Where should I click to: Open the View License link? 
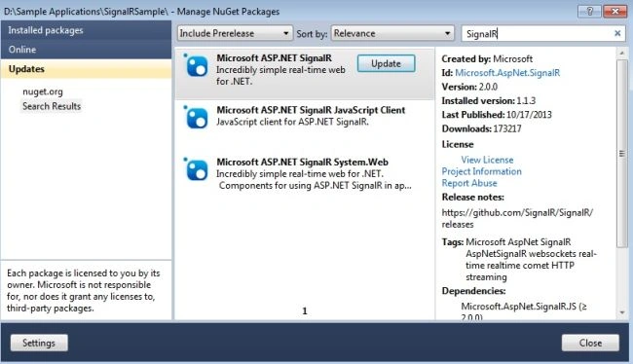click(x=487, y=160)
